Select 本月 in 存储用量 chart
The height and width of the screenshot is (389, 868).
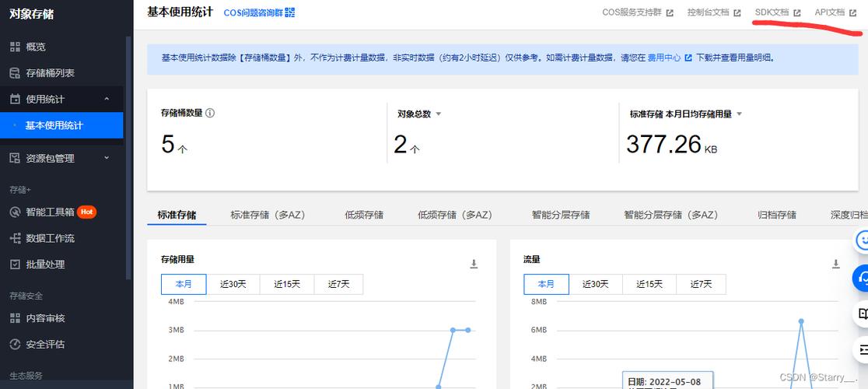tap(184, 285)
